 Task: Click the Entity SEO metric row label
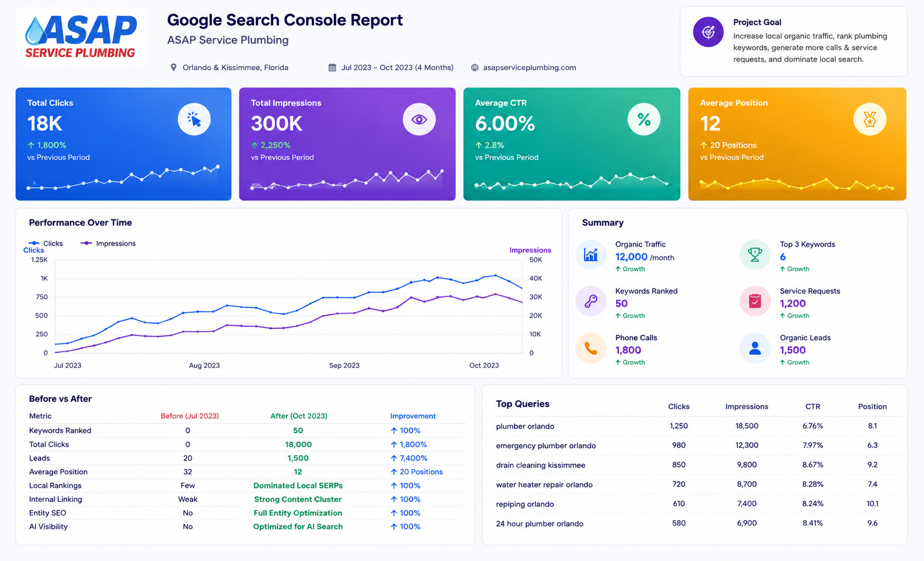(x=48, y=513)
